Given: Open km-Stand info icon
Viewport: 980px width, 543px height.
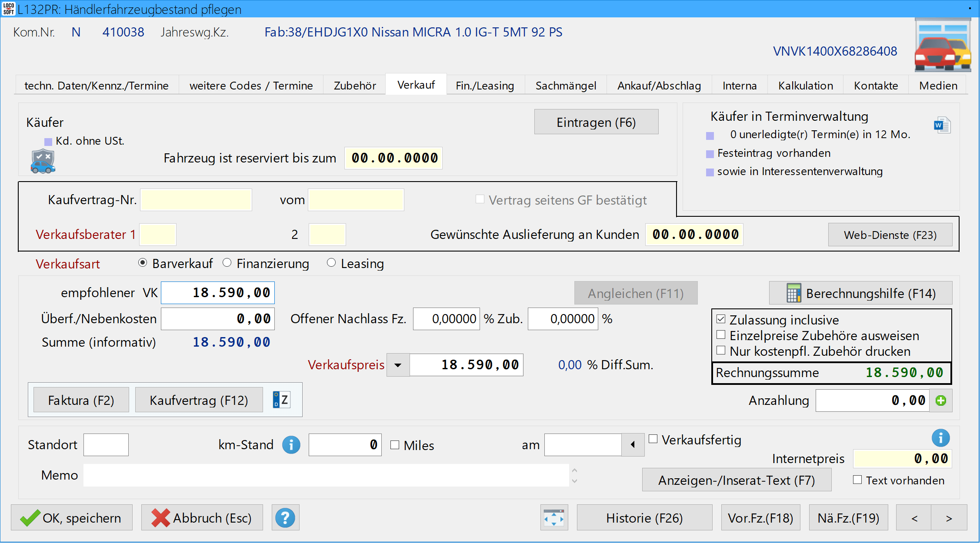Looking at the screenshot, I should 291,445.
